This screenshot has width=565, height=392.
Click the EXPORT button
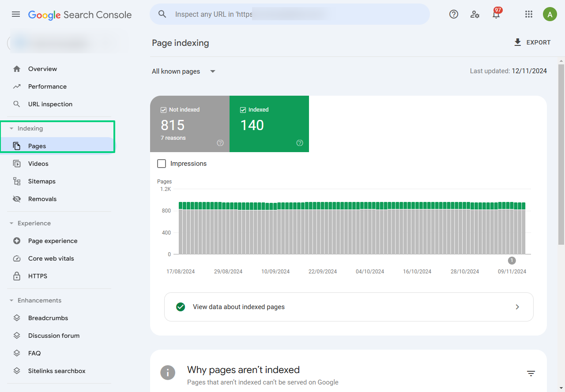coord(532,42)
